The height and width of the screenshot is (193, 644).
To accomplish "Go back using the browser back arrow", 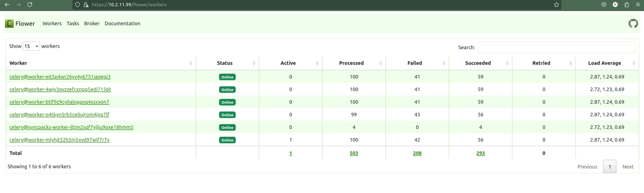I will (7, 4).
